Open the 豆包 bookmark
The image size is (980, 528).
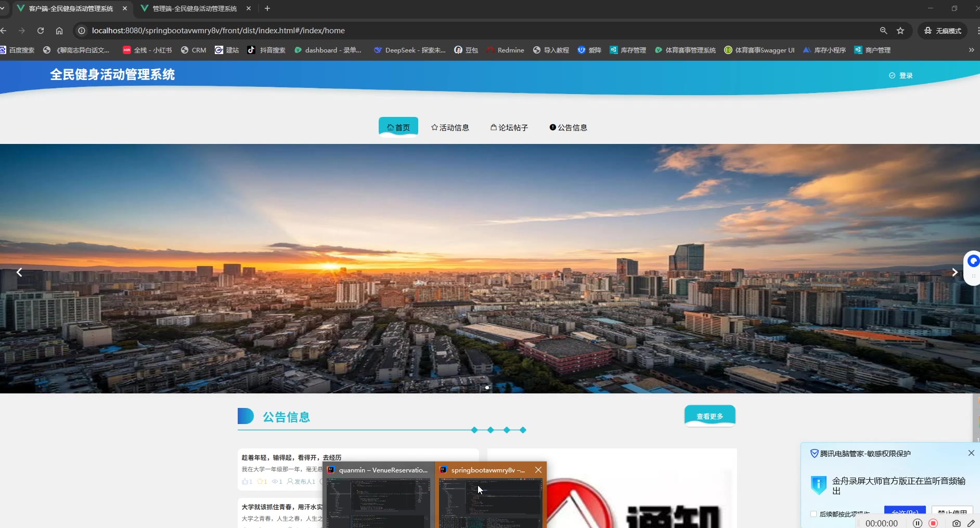click(466, 50)
